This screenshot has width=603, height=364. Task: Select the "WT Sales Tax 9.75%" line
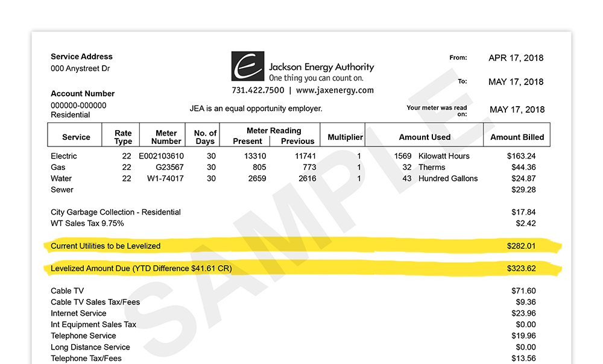point(87,224)
